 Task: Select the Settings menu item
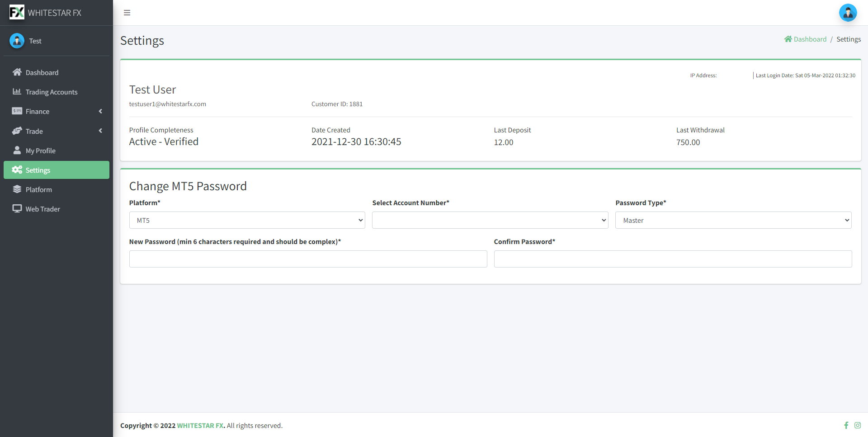57,170
